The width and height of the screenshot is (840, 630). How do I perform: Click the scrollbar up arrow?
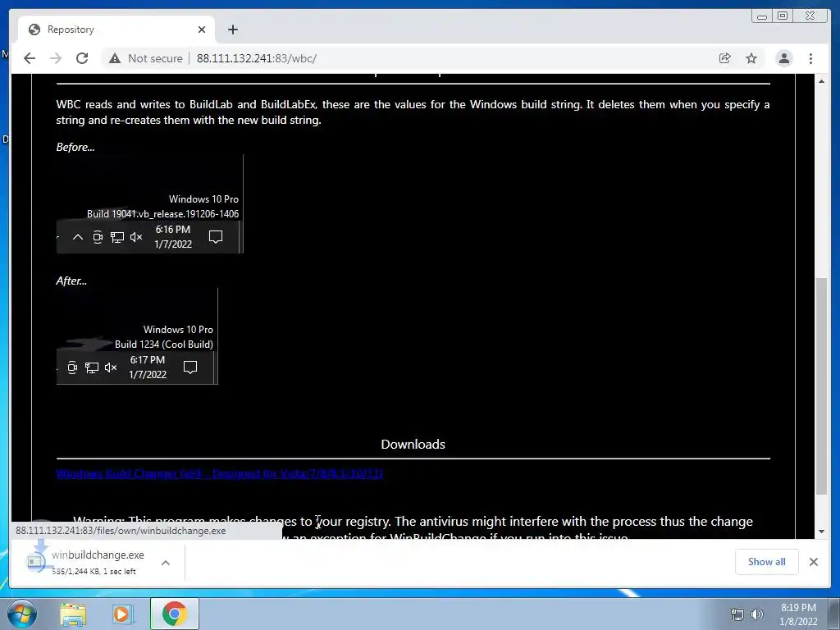pos(821,81)
